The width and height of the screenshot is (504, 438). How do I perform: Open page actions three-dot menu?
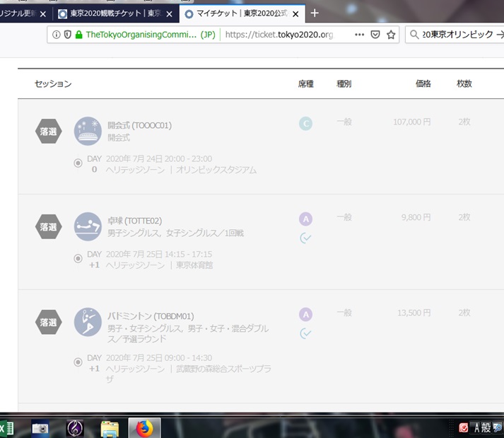click(359, 35)
